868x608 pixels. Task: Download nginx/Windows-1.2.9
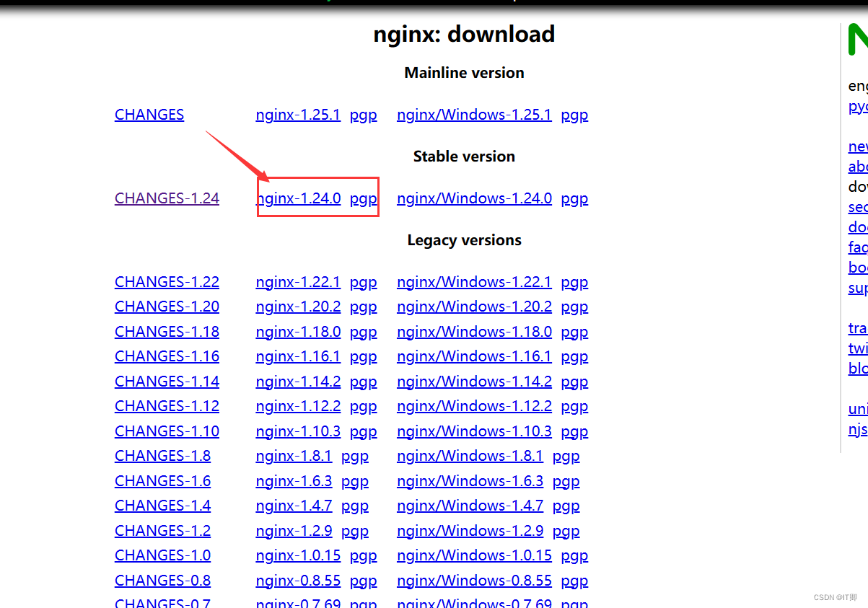click(470, 531)
